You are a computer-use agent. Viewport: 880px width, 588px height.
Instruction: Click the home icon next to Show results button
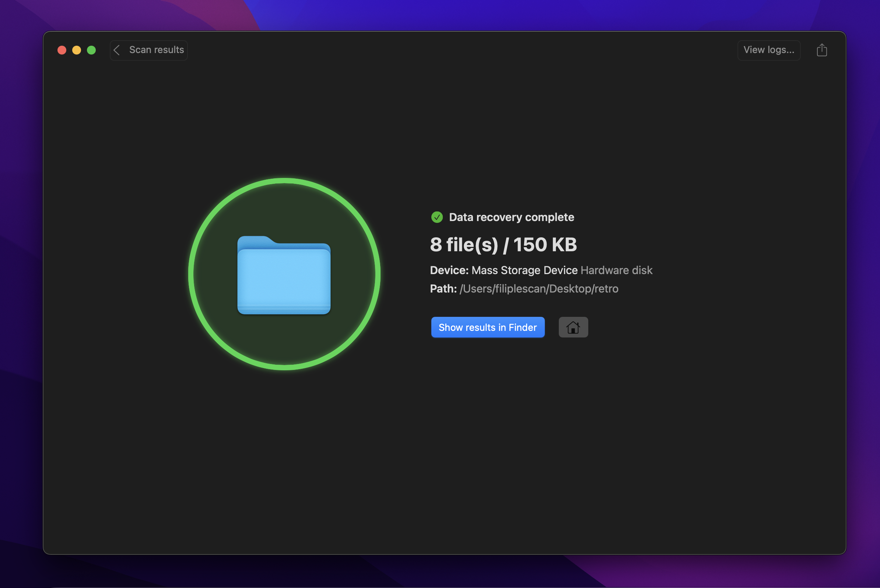coord(572,327)
